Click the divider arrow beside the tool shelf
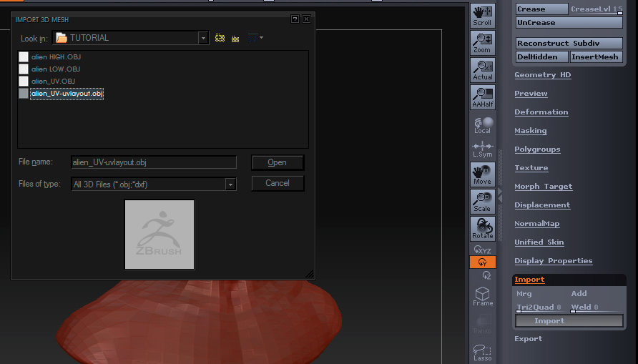The width and height of the screenshot is (638, 364). [x=500, y=195]
